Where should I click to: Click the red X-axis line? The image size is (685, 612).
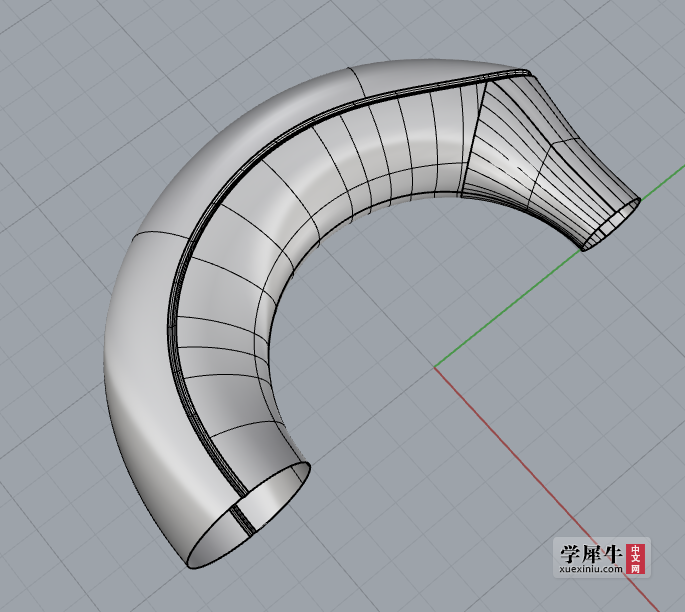tap(546, 489)
